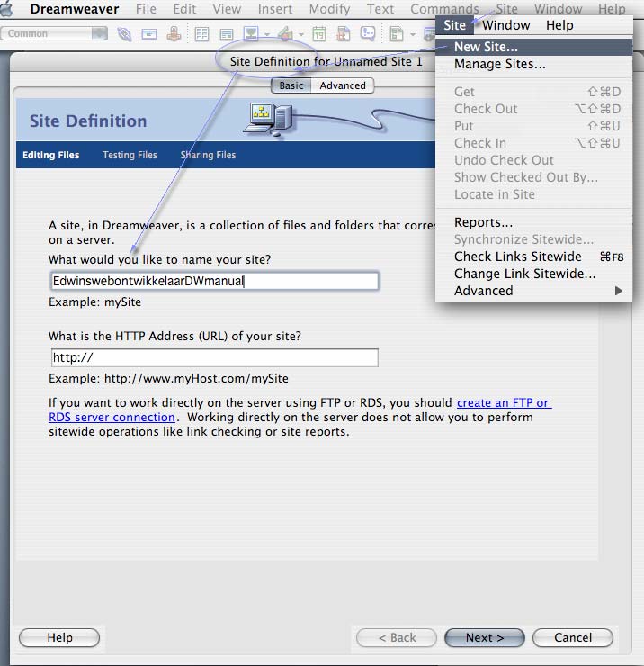Open the Commands menu
The image size is (644, 666).
pyautogui.click(x=444, y=9)
